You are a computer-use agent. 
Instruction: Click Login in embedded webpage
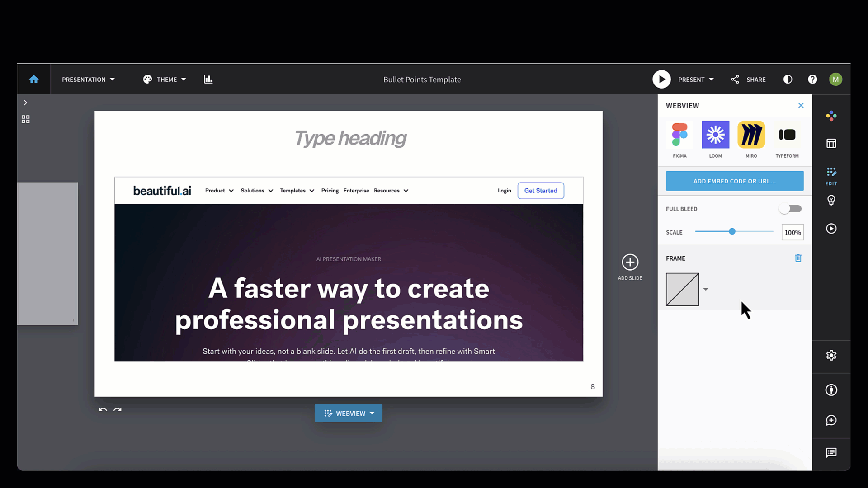pyautogui.click(x=505, y=191)
